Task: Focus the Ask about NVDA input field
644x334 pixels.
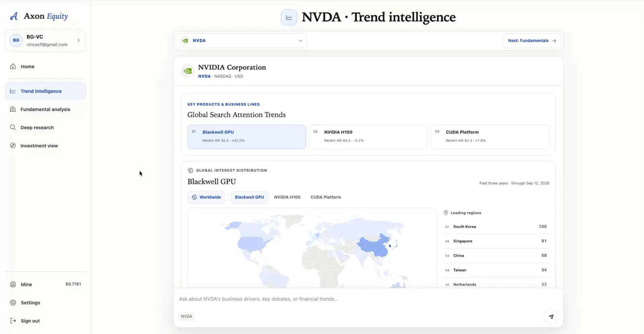Action: [x=368, y=299]
